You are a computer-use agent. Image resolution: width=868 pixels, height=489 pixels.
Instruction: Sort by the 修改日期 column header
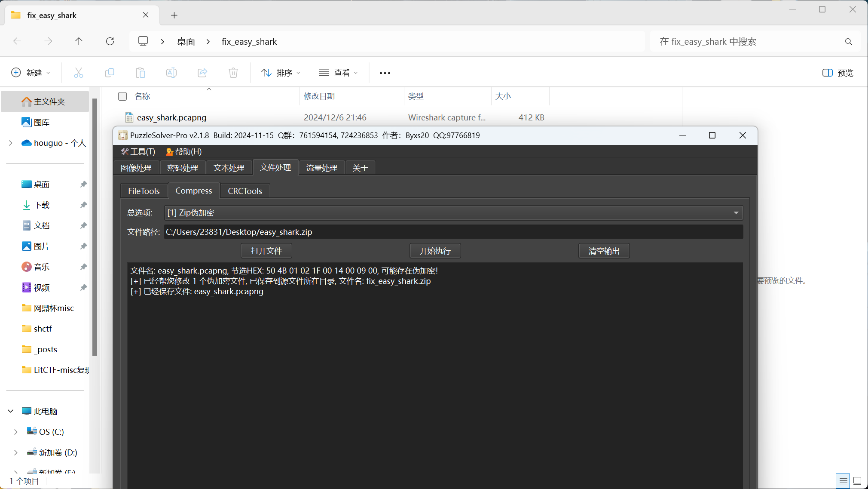[x=319, y=96]
